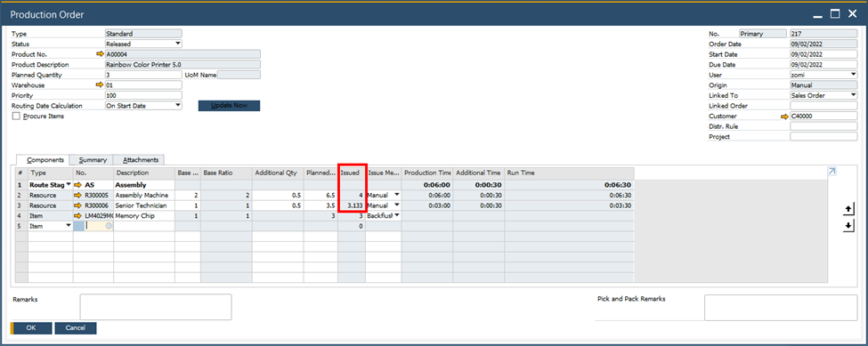868x346 pixels.
Task: Open link arrow for item LM4029MC
Action: (x=79, y=215)
